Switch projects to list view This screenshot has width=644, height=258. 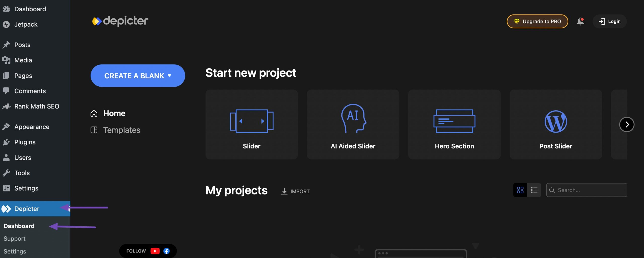[x=534, y=190]
